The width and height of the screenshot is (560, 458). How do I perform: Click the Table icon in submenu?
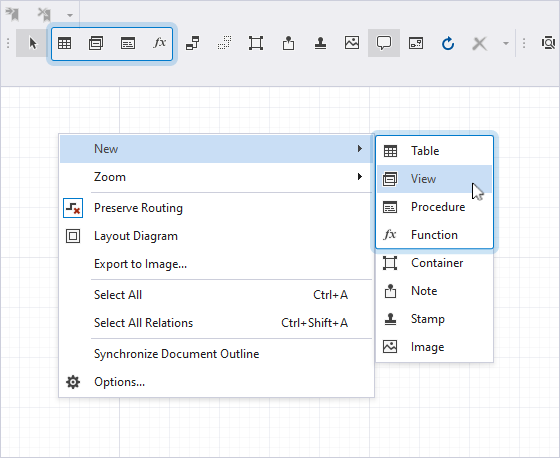pyautogui.click(x=390, y=151)
